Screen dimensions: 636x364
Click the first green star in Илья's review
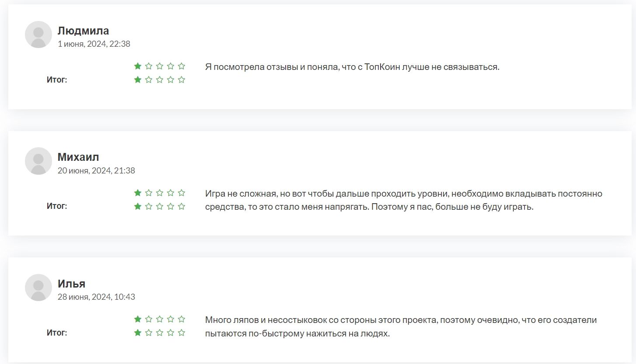point(137,319)
